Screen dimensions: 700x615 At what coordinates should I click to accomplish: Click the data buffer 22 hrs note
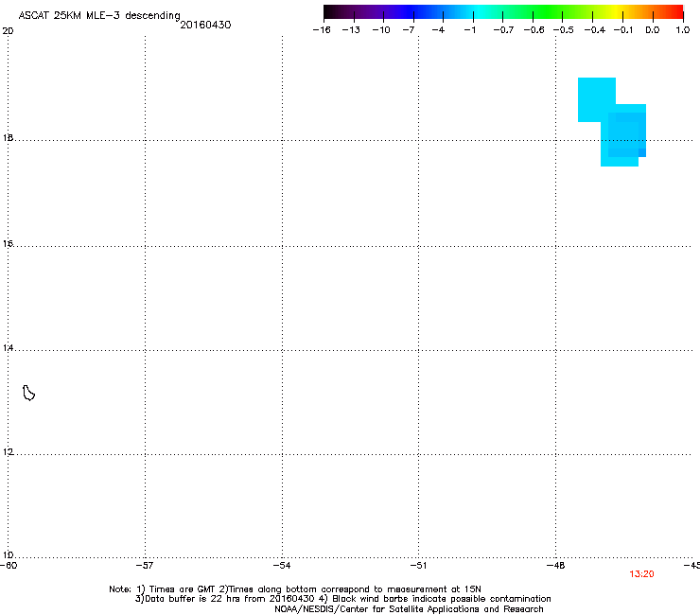(225, 599)
